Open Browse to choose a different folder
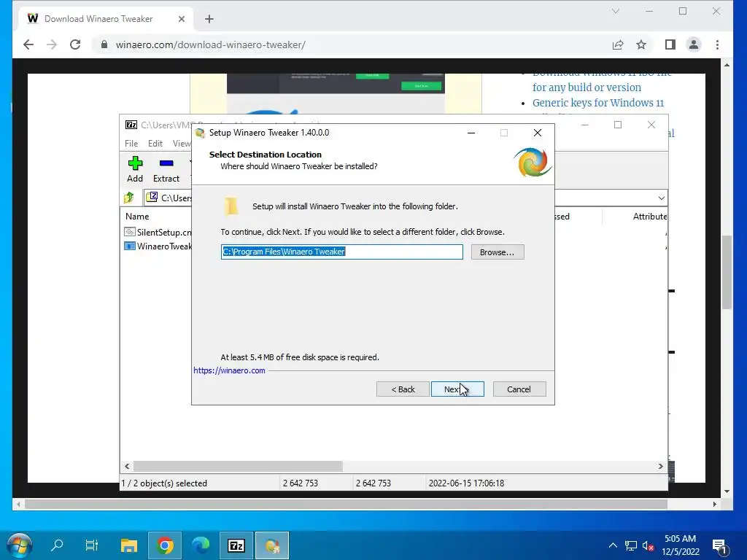Screen dimensions: 747x560 click(498, 252)
